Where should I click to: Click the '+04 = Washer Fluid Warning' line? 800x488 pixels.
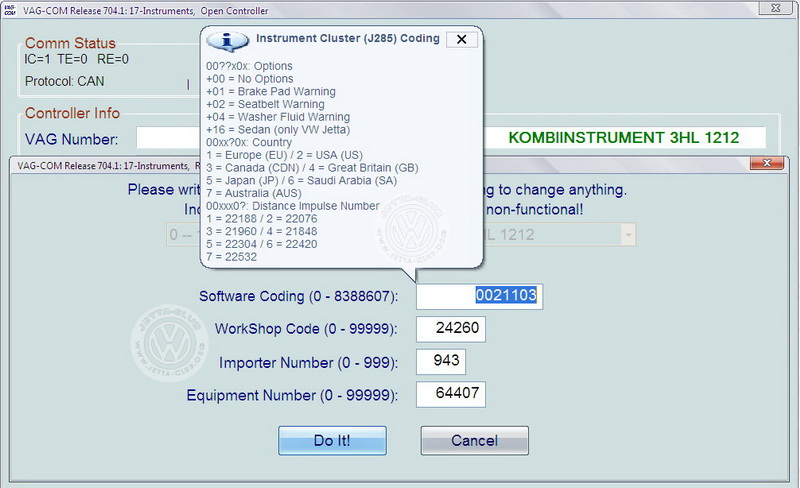[278, 117]
